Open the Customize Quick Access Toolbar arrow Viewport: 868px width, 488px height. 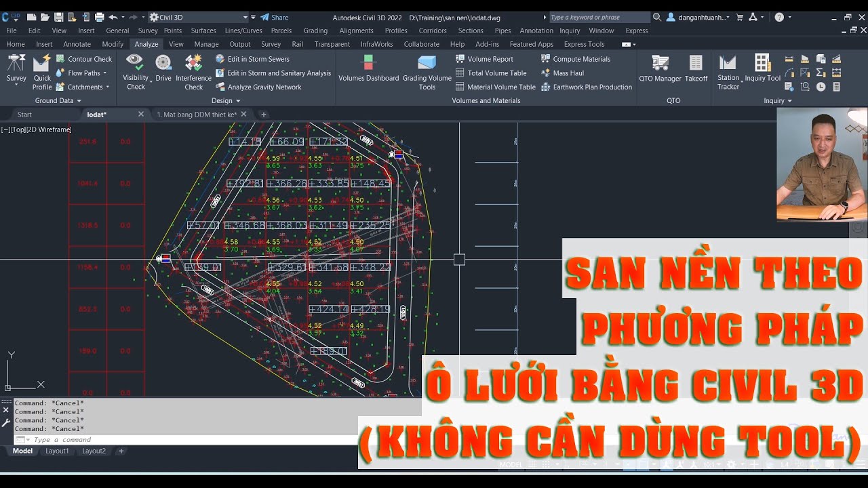[x=253, y=17]
